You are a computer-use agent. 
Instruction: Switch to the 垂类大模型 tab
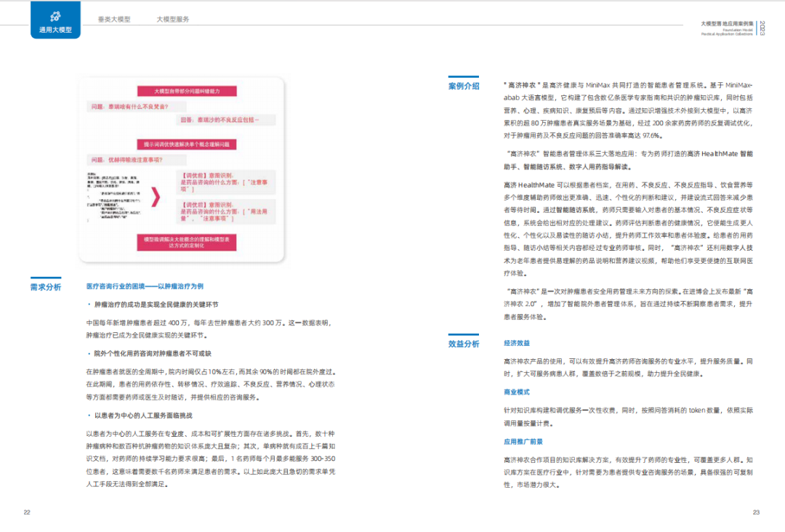114,19
